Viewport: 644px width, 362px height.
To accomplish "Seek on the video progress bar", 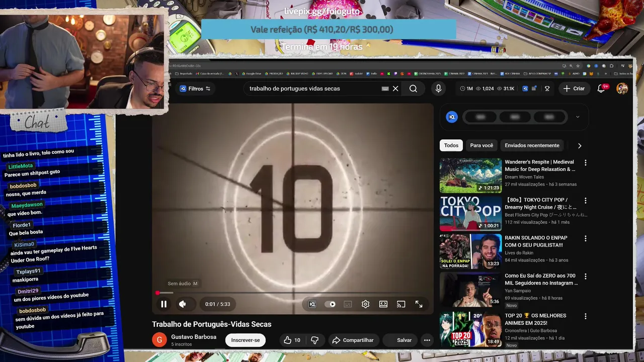I will (x=293, y=293).
